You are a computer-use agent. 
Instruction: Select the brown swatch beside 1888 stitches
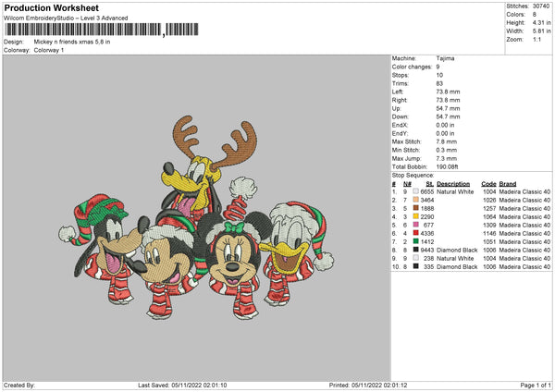tap(415, 208)
